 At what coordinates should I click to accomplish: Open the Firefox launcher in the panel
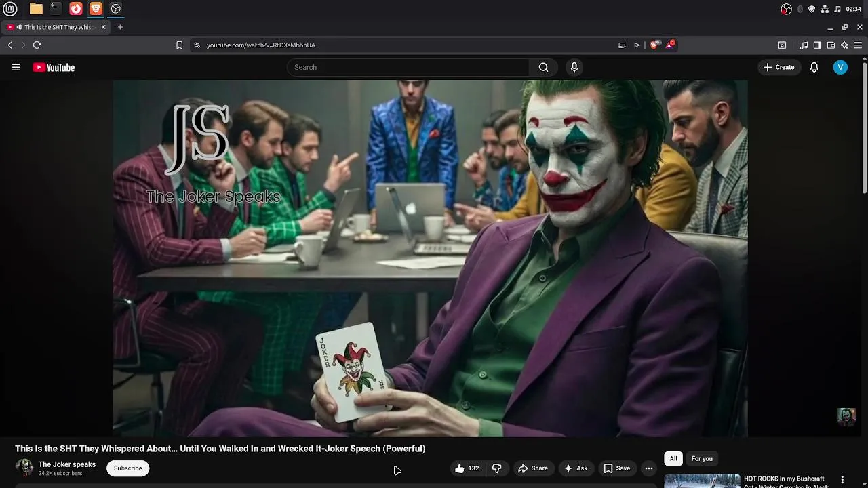pyautogui.click(x=76, y=9)
